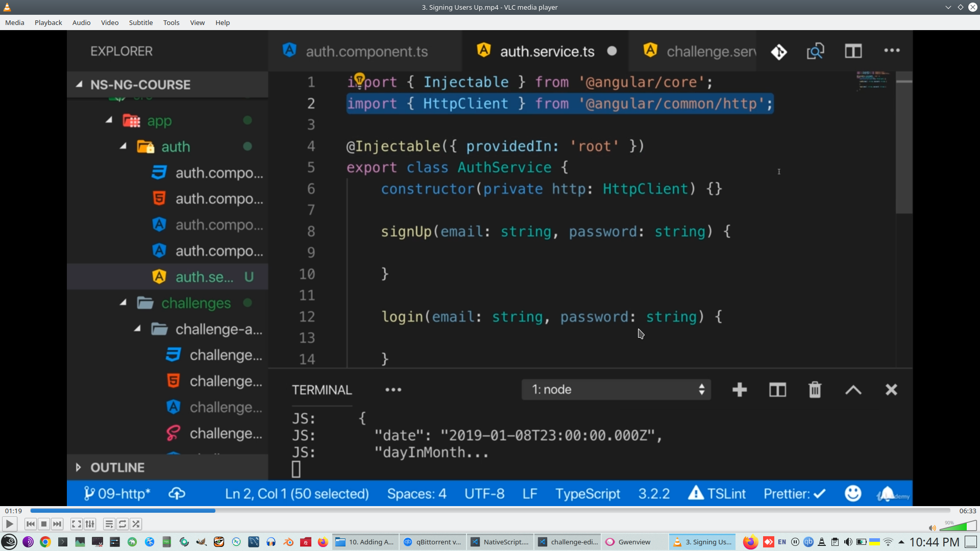
Task: Open Firefox from the system tray
Action: (750, 542)
